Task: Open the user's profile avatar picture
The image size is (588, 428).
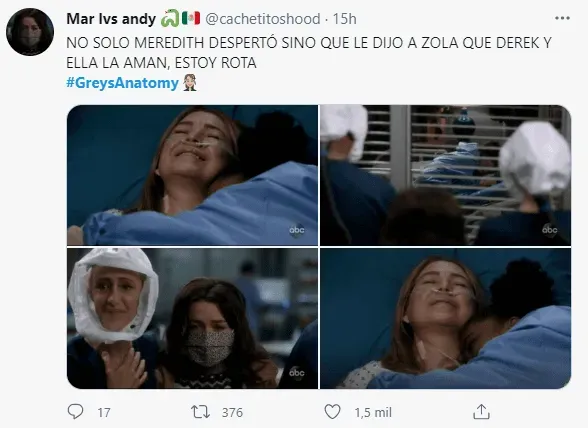Action: pos(30,32)
